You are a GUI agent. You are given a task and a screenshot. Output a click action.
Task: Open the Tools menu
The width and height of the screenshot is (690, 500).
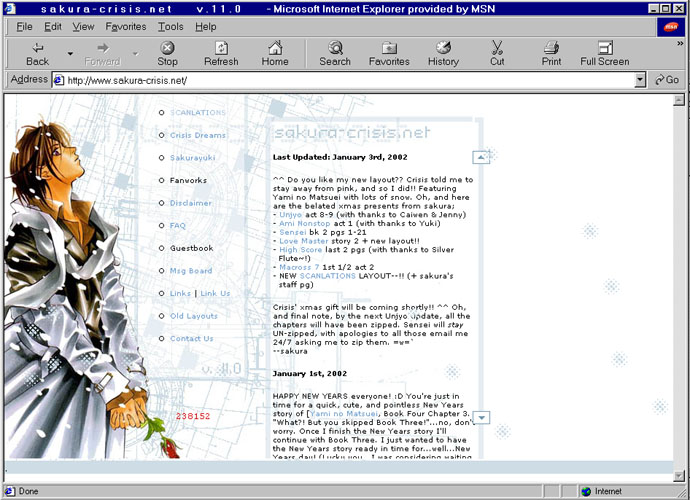171,27
